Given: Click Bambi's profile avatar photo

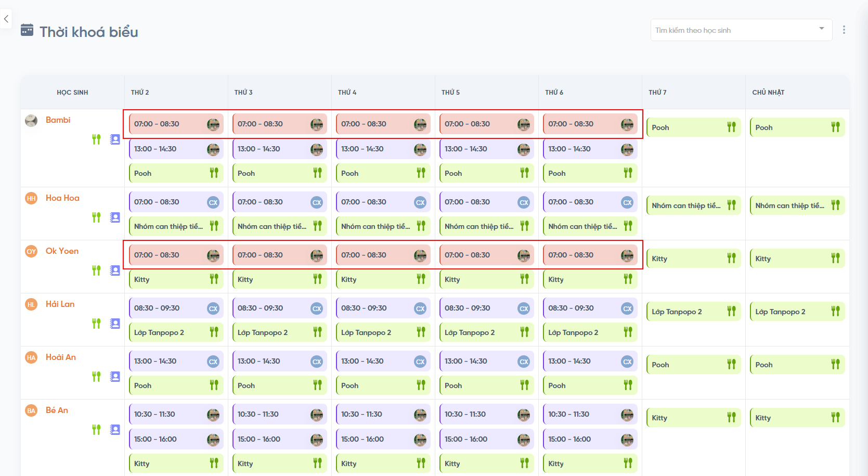Looking at the screenshot, I should [31, 121].
